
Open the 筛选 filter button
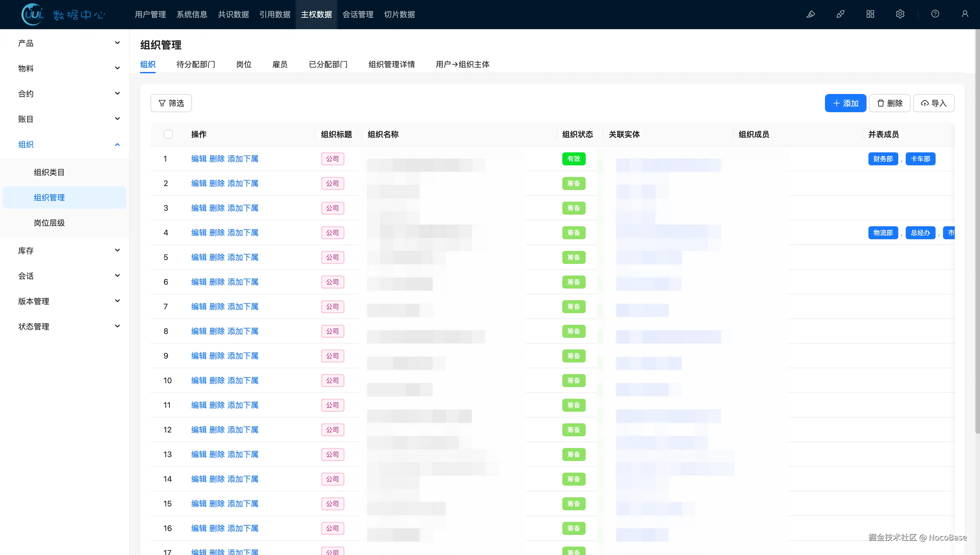[171, 103]
